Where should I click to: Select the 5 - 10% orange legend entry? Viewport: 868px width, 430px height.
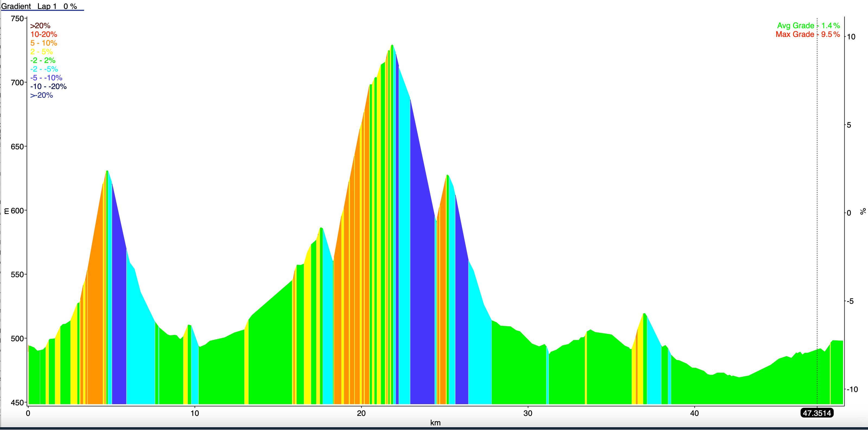(44, 43)
